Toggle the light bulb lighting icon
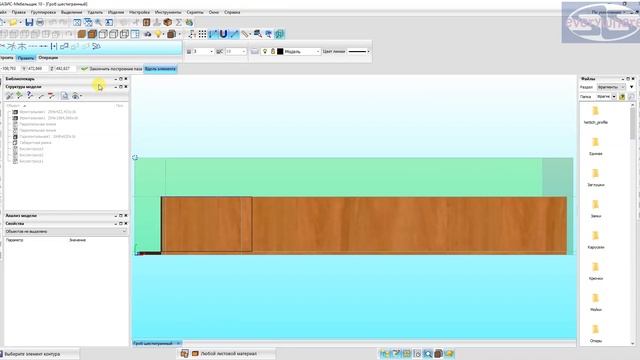Image resolution: width=640 pixels, height=360 pixels. click(x=158, y=34)
